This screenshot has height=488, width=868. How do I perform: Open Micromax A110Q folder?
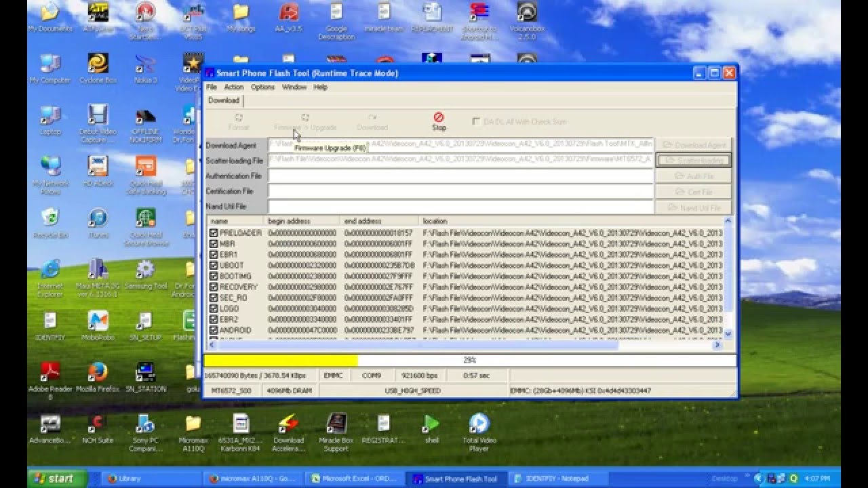193,432
